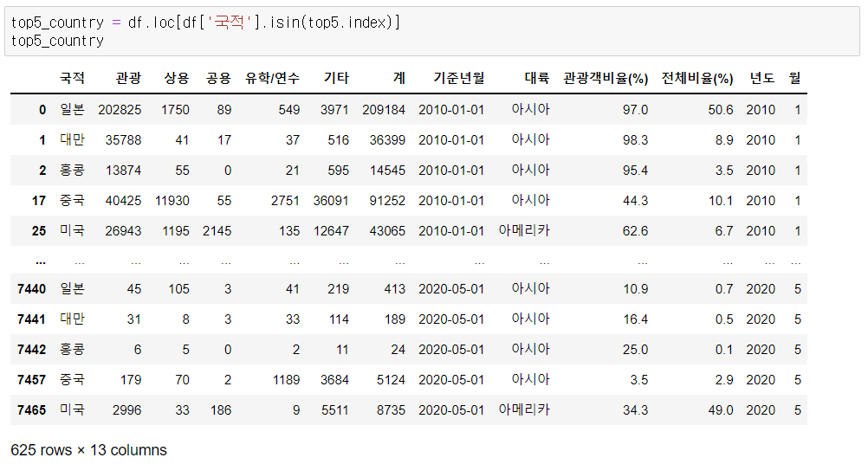Click the value 36091 in row 17

(x=331, y=201)
